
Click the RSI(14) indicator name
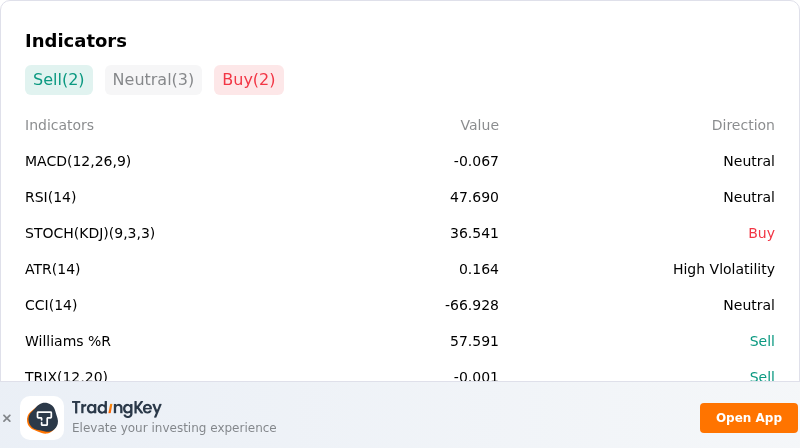[x=51, y=197]
